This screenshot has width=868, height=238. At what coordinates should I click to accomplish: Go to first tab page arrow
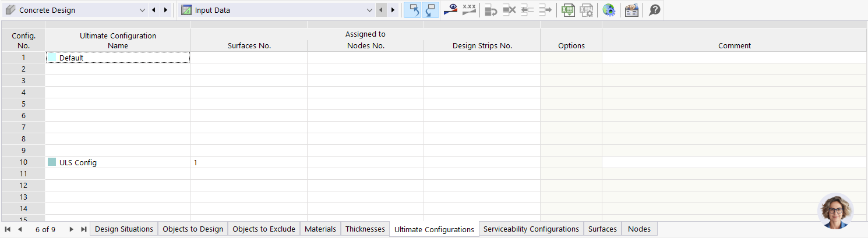[8, 229]
